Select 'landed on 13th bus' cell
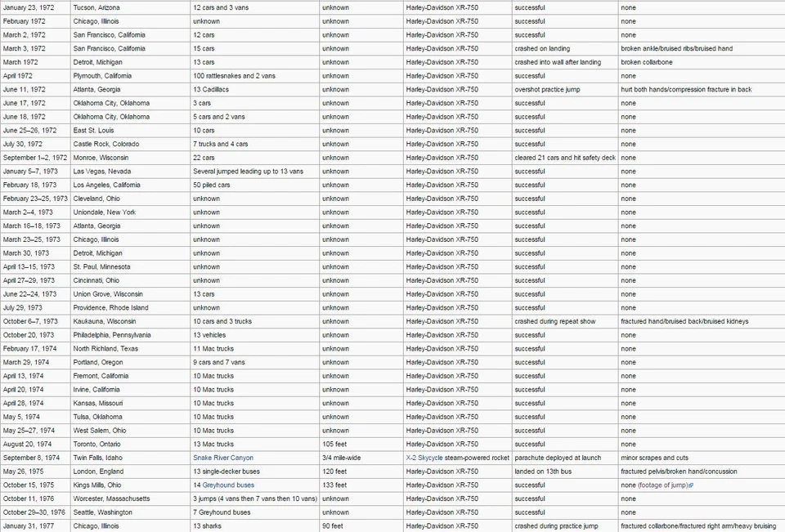 [x=565, y=472]
